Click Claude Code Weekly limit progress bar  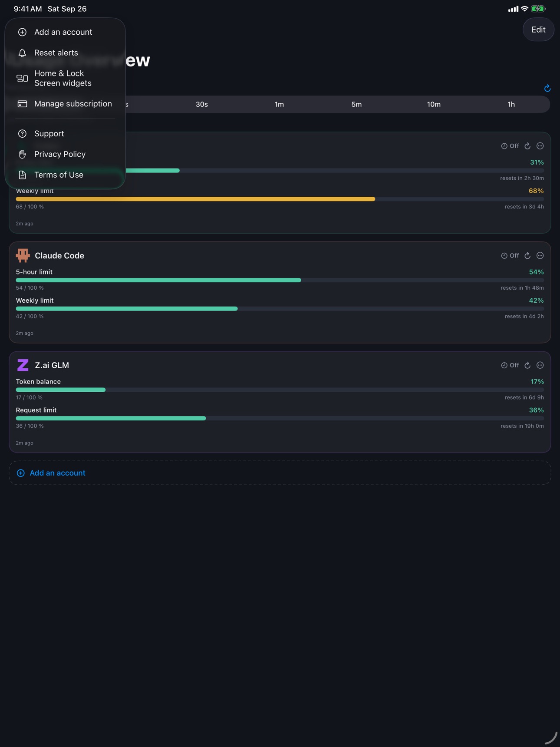point(280,309)
